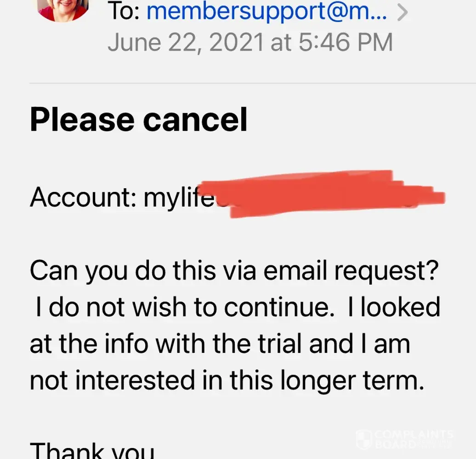Click the June 22, 2021 date stamp

click(186, 42)
